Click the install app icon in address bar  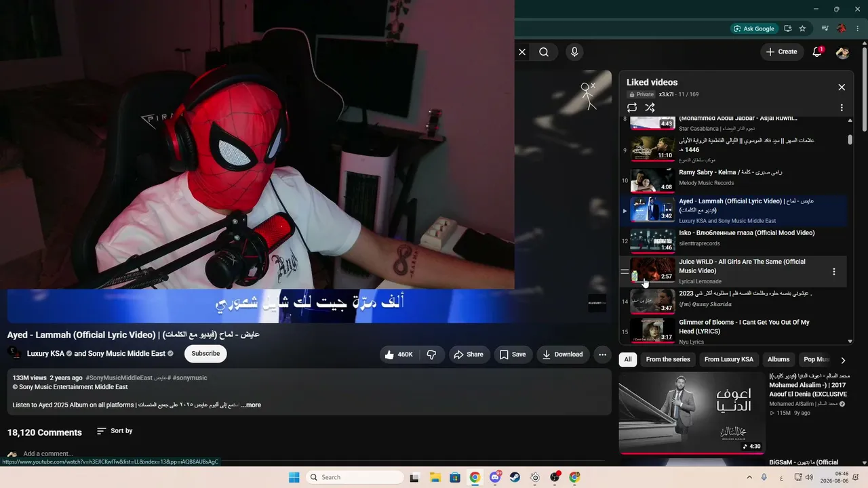787,28
